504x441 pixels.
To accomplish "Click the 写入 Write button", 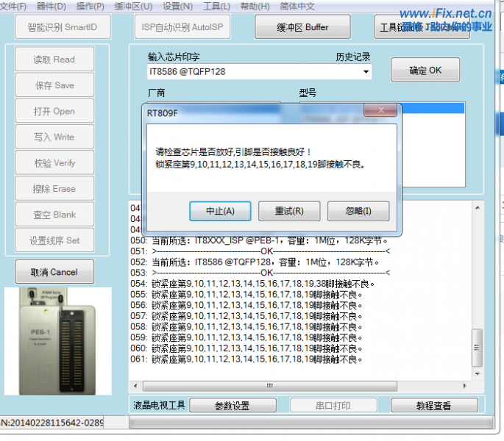I will click(x=54, y=137).
